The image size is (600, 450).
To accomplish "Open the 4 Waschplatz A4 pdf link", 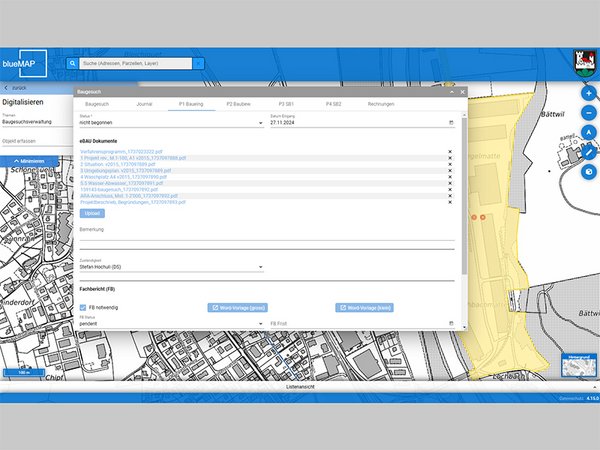I will coord(124,177).
